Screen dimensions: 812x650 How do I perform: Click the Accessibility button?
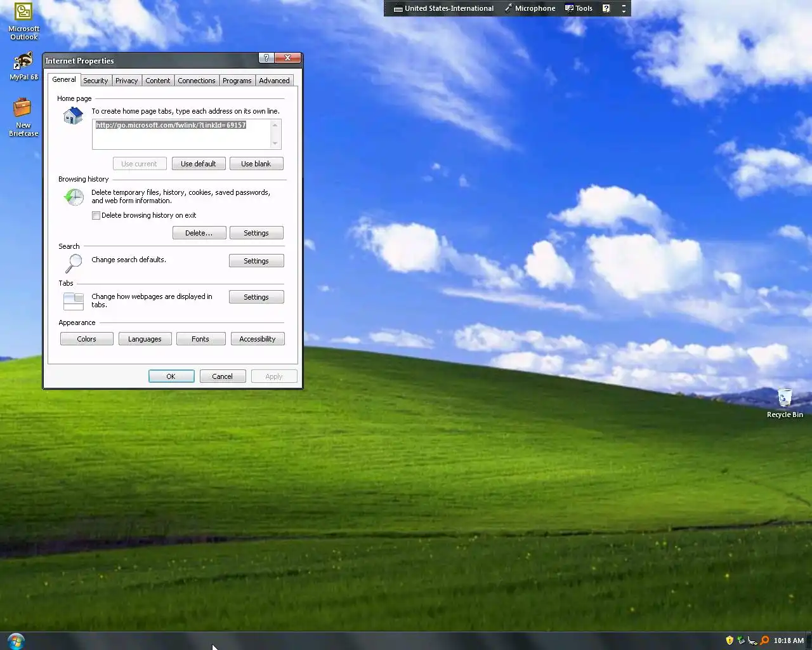click(x=258, y=339)
